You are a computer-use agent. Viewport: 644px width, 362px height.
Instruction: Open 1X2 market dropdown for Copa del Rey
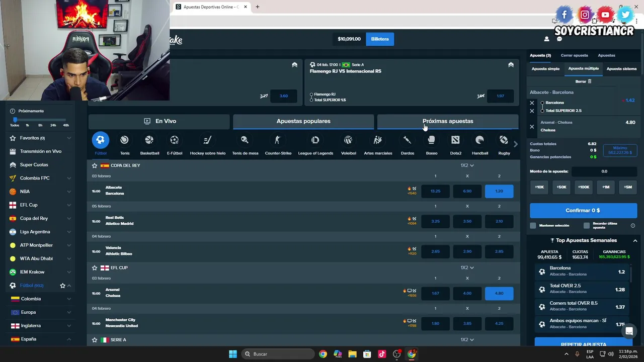tap(467, 165)
